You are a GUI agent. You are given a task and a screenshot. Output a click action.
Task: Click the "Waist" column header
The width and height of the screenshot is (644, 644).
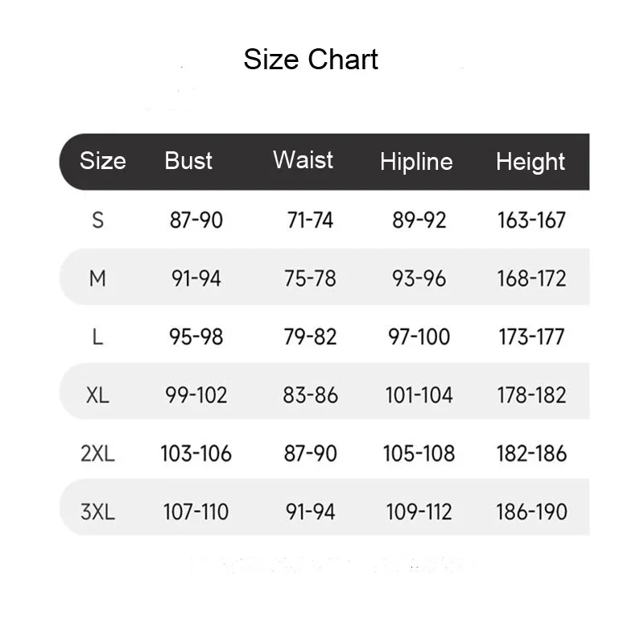pyautogui.click(x=303, y=160)
